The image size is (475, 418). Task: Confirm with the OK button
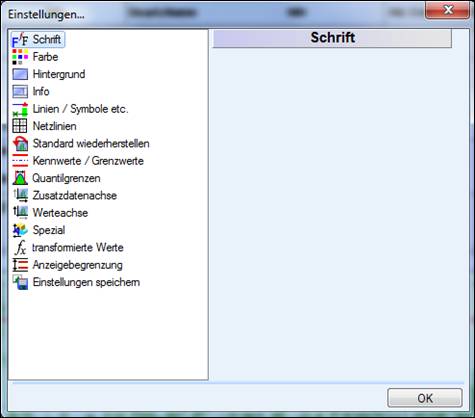tap(425, 398)
